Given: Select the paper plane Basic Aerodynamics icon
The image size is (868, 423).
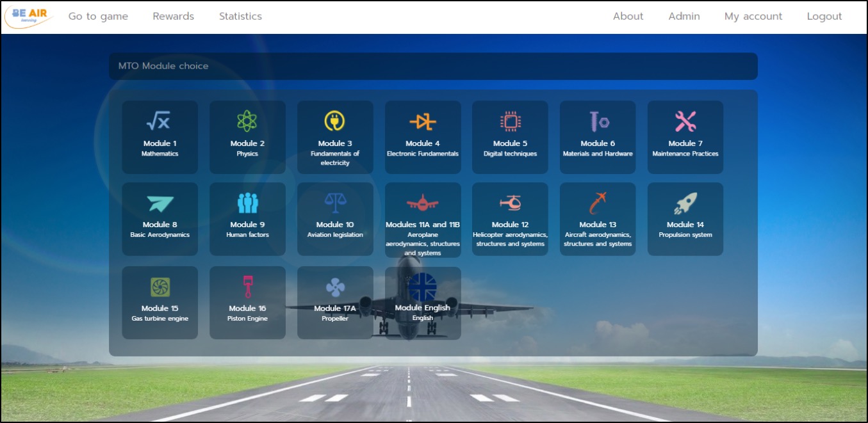Looking at the screenshot, I should pyautogui.click(x=160, y=204).
